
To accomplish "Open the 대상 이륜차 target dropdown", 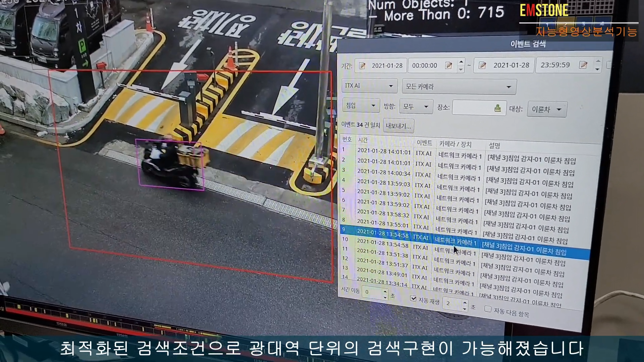I will [547, 109].
